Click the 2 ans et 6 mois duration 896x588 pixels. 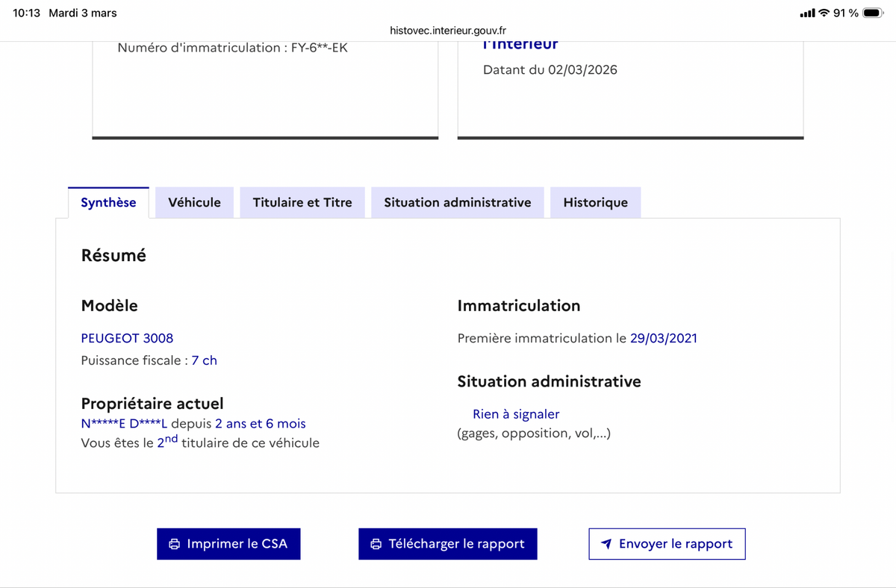(260, 424)
